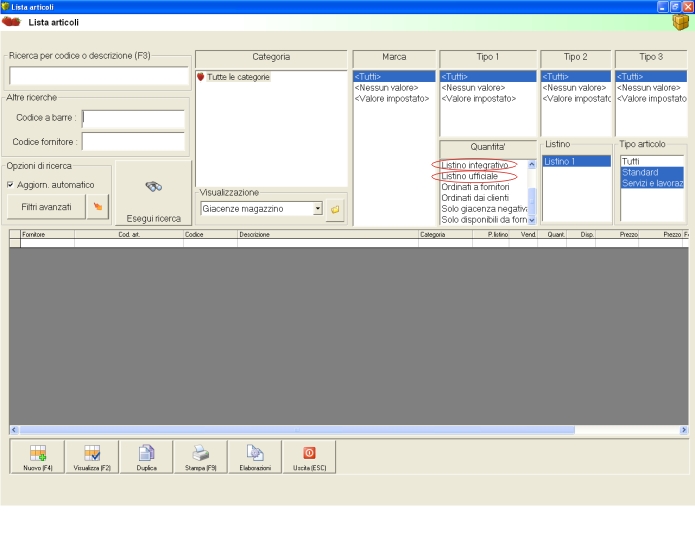Sort by Quant. column header
This screenshot has width=695, height=556.
[x=552, y=235]
